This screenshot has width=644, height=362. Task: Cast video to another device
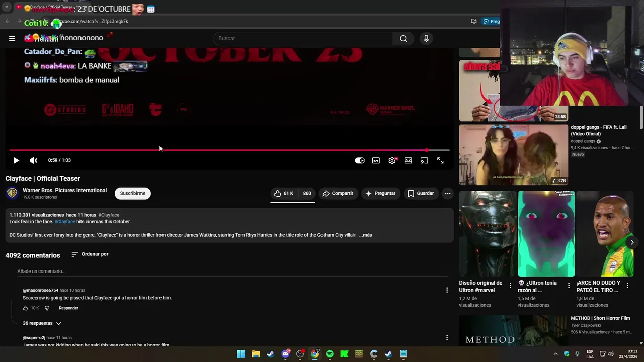(x=424, y=160)
